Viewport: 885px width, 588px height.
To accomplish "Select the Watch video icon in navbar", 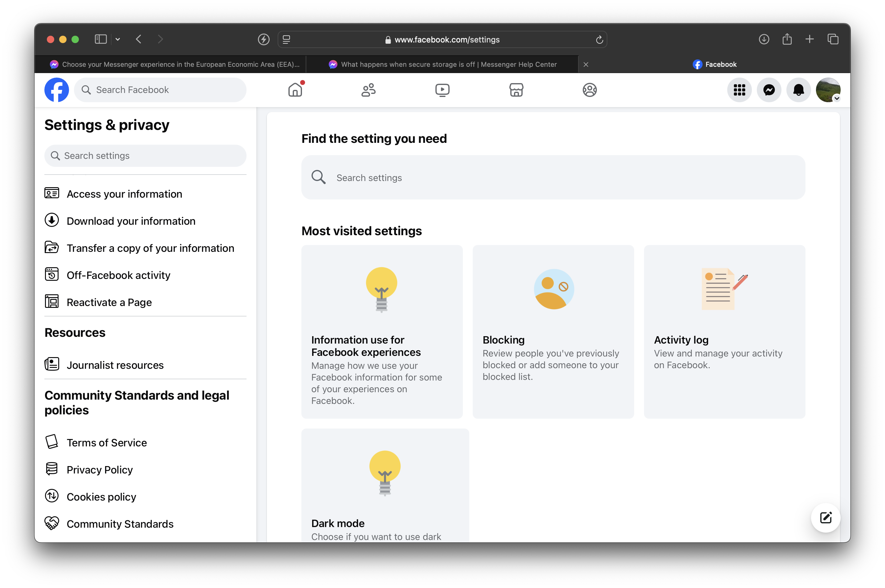I will (x=442, y=89).
